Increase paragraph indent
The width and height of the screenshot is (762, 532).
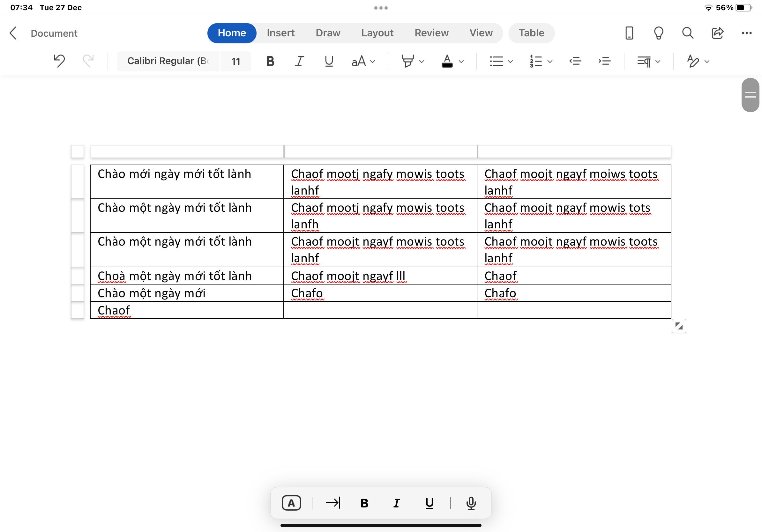point(604,61)
